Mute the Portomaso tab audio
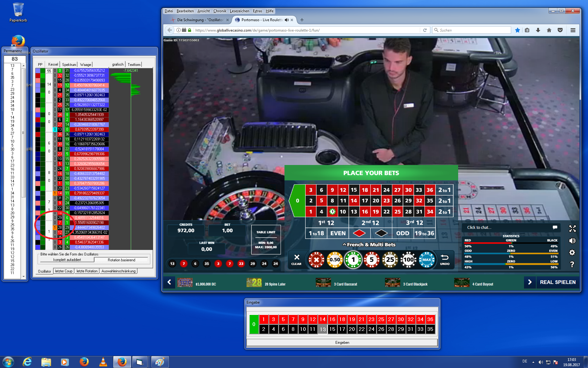The width and height of the screenshot is (588, 368). [x=287, y=20]
